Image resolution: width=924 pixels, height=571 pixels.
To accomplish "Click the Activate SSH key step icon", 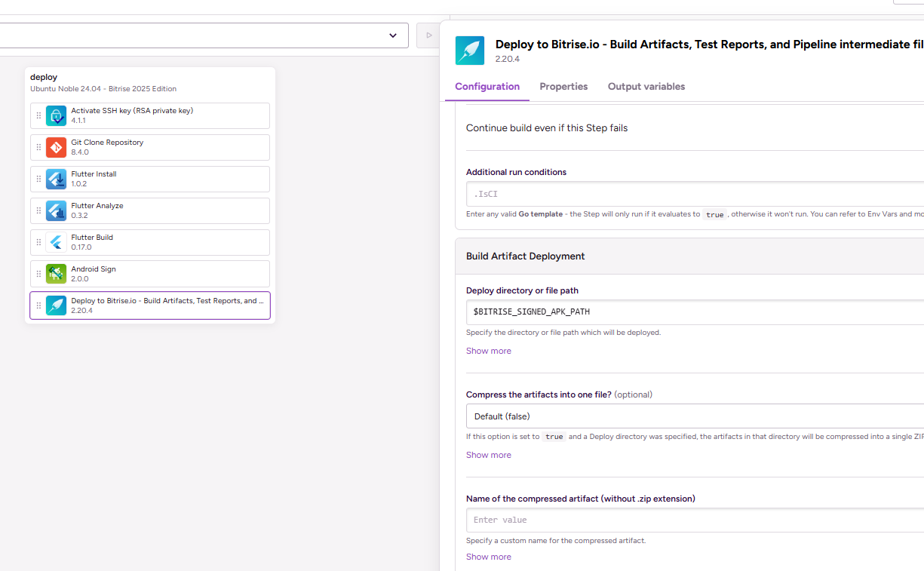I will pyautogui.click(x=56, y=115).
